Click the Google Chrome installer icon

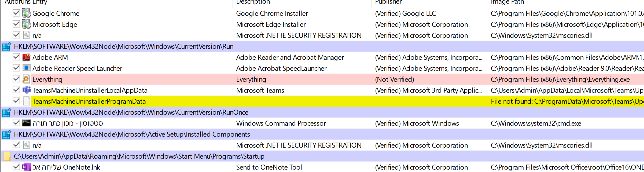pos(26,13)
